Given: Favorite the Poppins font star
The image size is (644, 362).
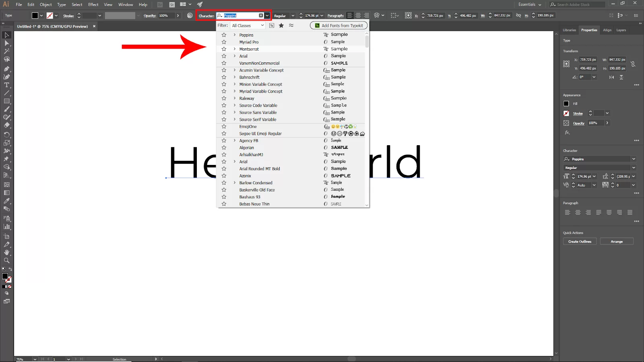Looking at the screenshot, I should click(x=224, y=35).
